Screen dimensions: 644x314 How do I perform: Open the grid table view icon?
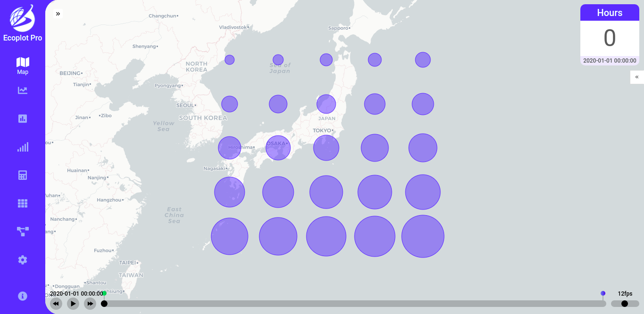(x=23, y=203)
